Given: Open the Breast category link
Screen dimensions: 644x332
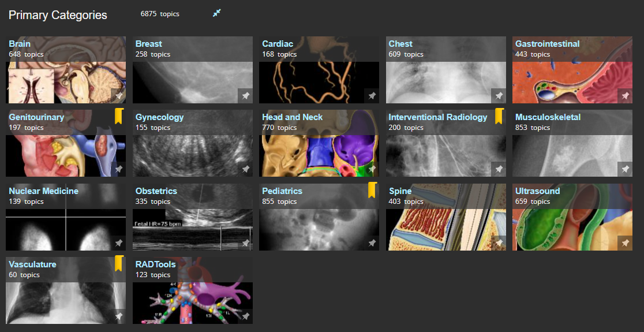Looking at the screenshot, I should [149, 44].
